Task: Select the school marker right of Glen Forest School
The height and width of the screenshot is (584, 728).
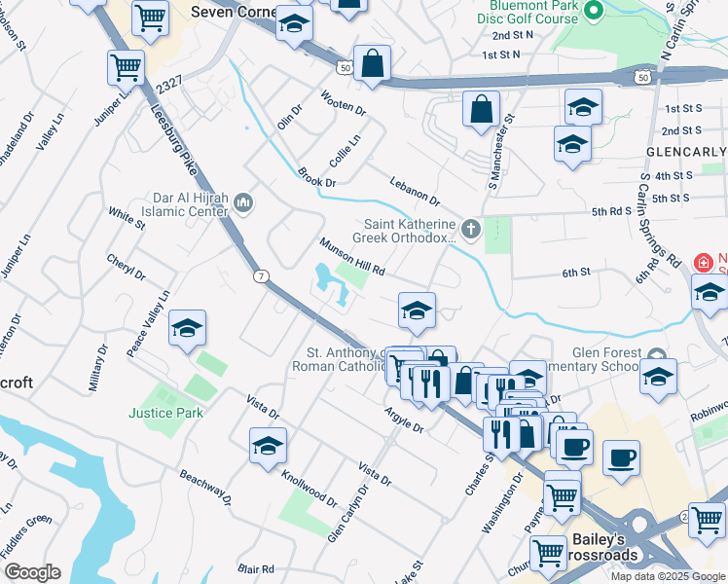Action: tap(658, 377)
